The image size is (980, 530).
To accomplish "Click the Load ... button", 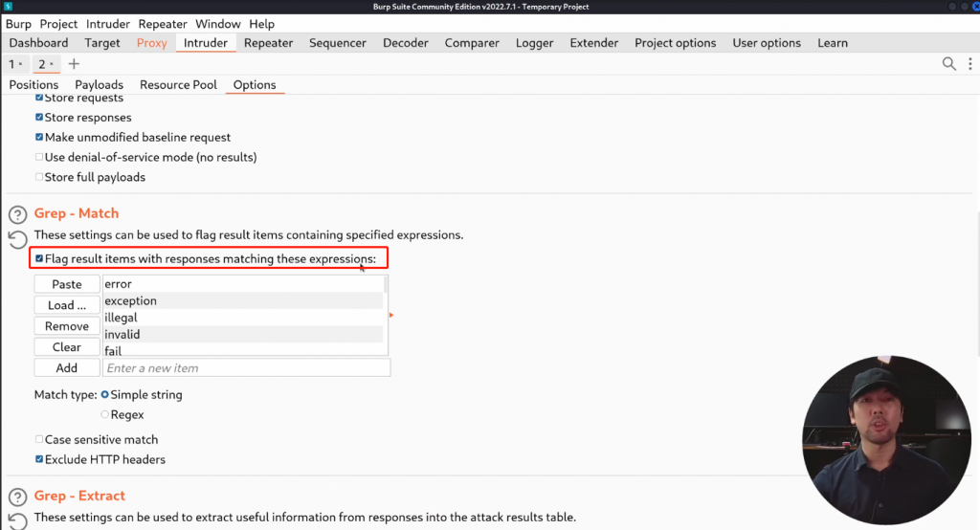I will click(x=67, y=305).
